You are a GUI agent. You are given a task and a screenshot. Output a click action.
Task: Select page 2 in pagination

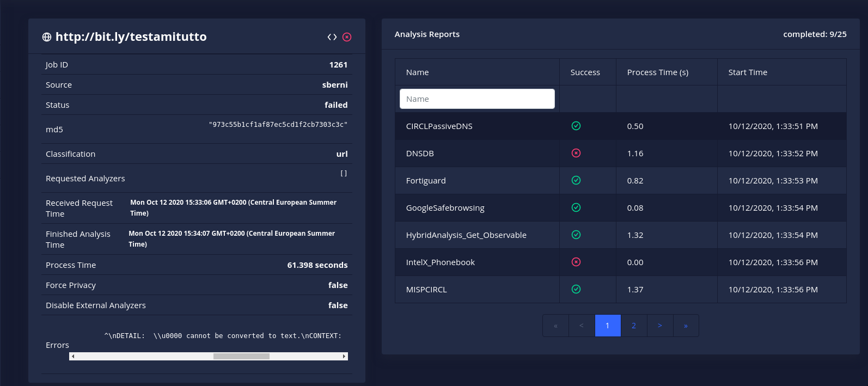634,326
